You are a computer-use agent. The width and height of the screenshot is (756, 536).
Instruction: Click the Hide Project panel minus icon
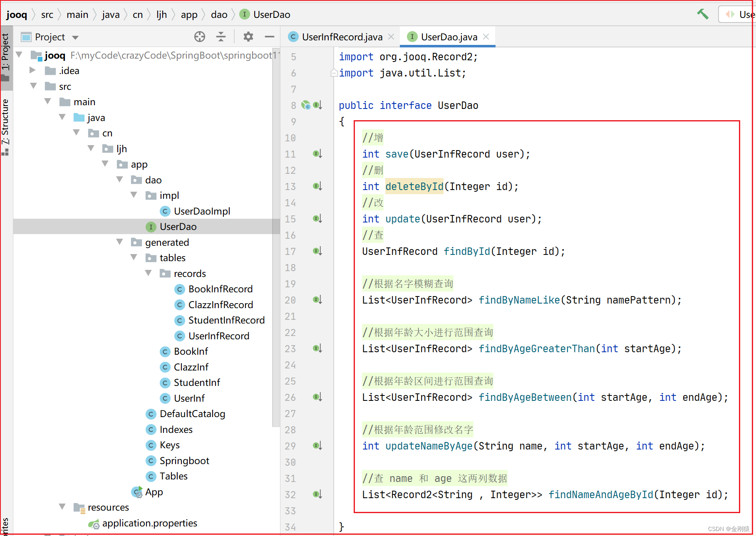click(x=270, y=37)
